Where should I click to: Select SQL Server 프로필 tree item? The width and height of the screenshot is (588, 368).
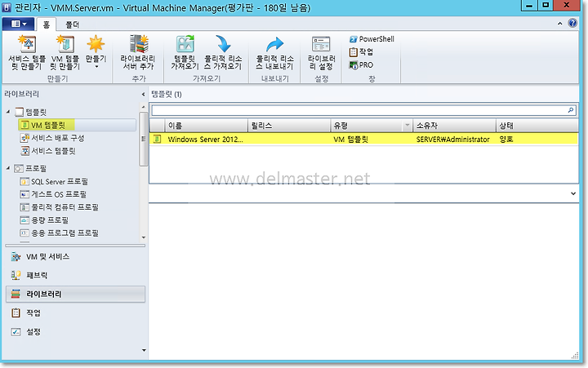tap(54, 182)
